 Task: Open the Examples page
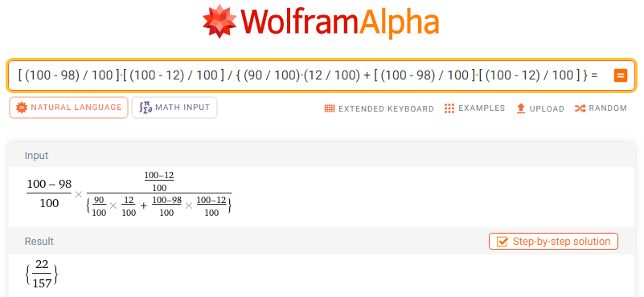pos(475,108)
